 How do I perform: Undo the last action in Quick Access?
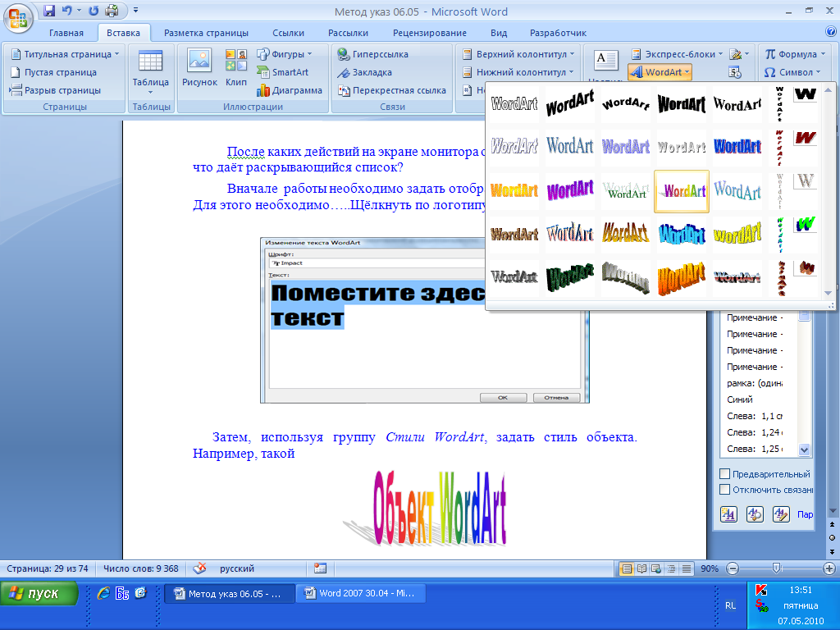[x=67, y=11]
